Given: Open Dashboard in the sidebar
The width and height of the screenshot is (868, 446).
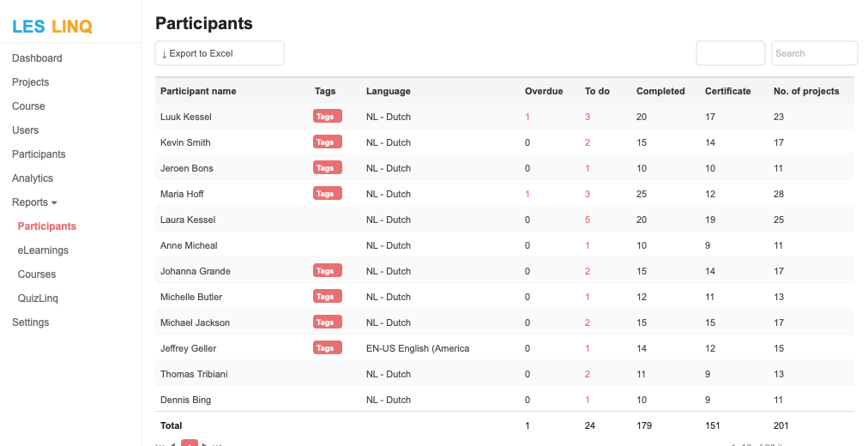Looking at the screenshot, I should point(37,58).
